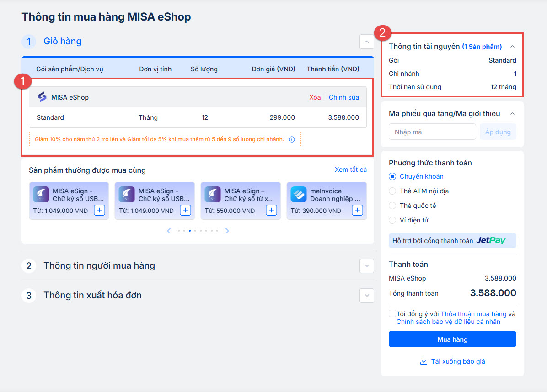Screen dimensions: 547x392
Task: Collapse Mã phiếu quà tặng panel
Action: [512, 114]
